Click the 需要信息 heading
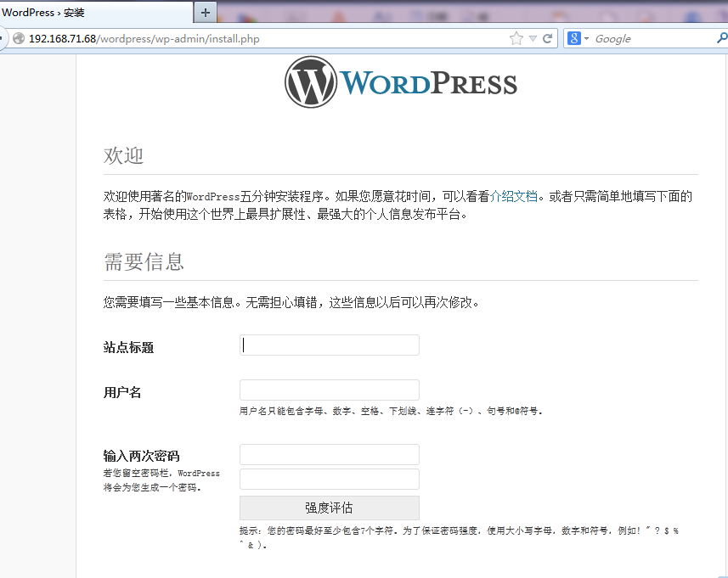The height and width of the screenshot is (578, 728). tap(144, 261)
